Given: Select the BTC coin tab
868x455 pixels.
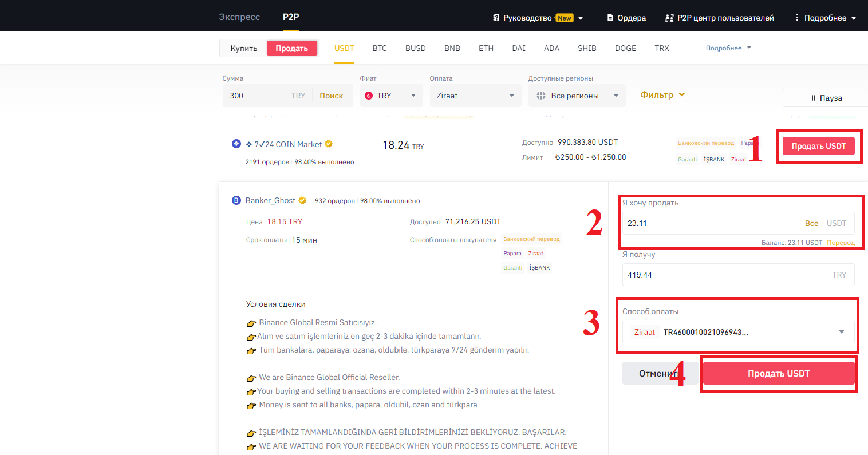Looking at the screenshot, I should coord(380,48).
